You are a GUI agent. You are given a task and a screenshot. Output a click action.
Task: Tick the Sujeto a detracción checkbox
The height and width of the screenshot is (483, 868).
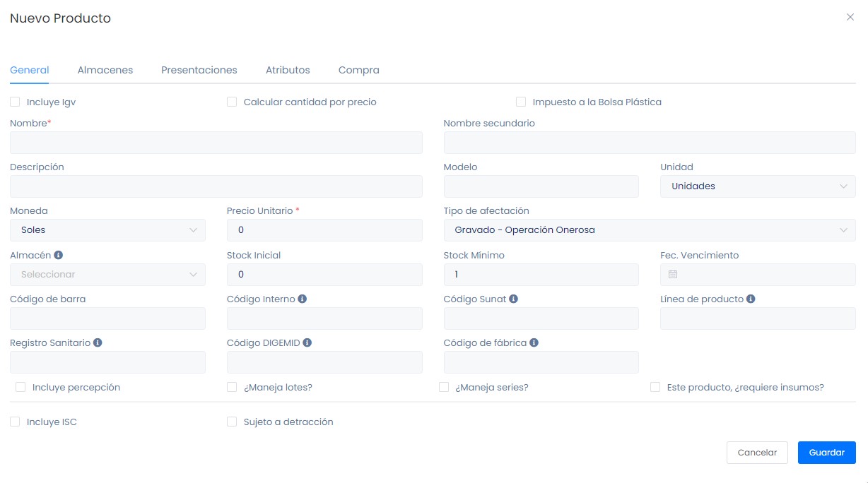[x=232, y=422]
